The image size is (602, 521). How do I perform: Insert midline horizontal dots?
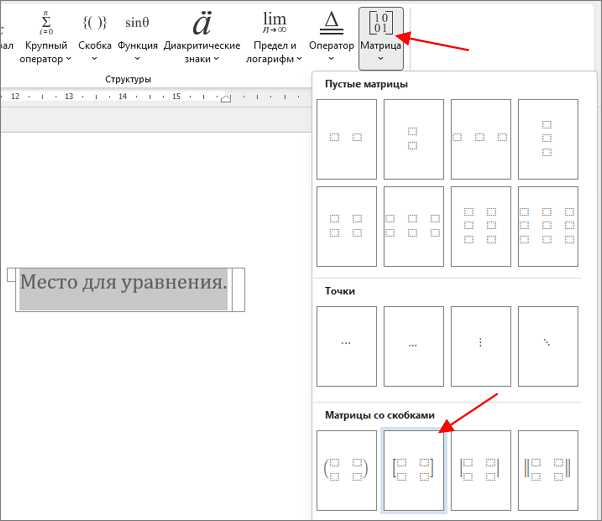point(346,346)
